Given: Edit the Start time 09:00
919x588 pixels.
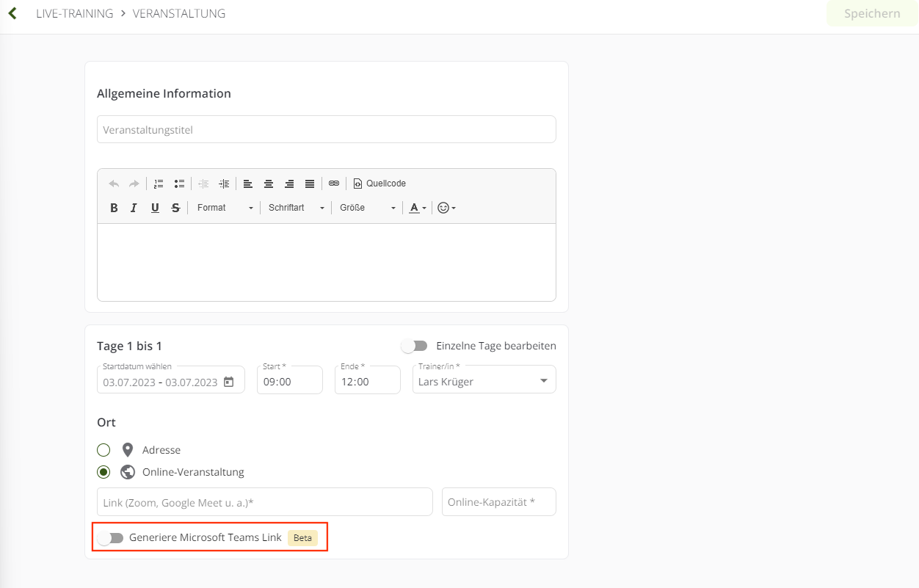Looking at the screenshot, I should 289,380.
